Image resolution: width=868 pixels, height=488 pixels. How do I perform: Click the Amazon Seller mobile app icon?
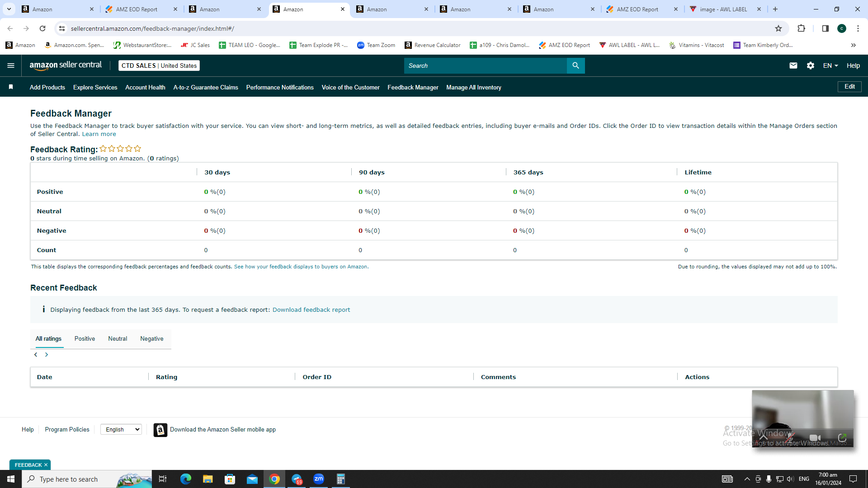point(160,430)
